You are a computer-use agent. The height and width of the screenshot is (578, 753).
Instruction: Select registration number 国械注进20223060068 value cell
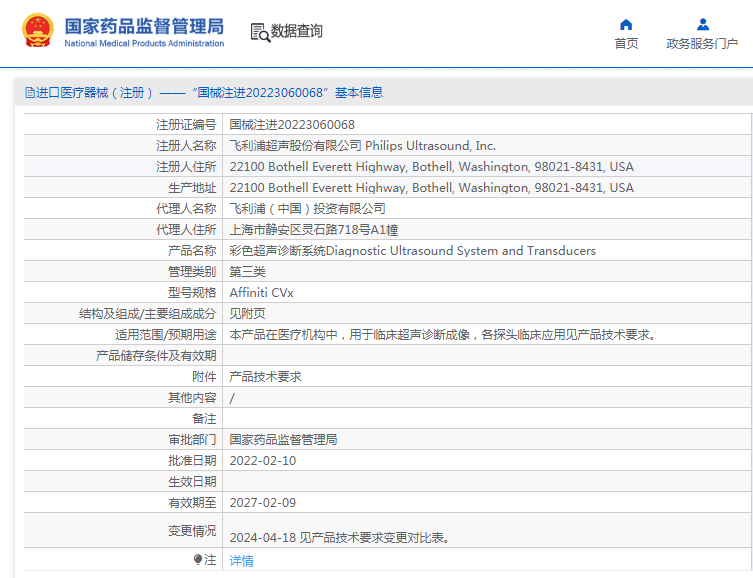coord(292,125)
